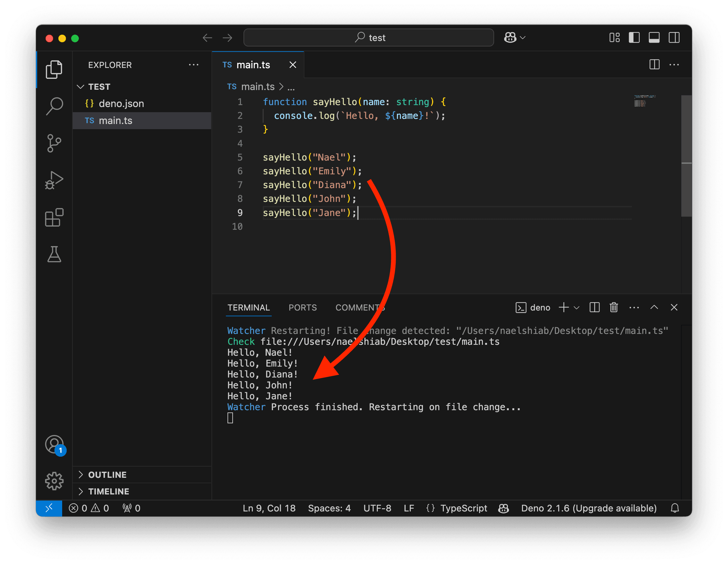Show errors and warnings in status bar
Screen dimensions: 728x564
point(89,508)
